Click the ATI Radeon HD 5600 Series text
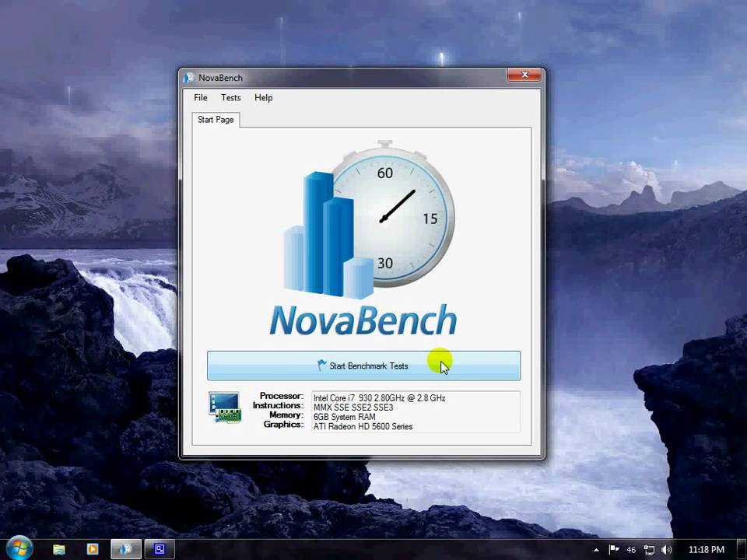This screenshot has height=560, width=747. 363,427
